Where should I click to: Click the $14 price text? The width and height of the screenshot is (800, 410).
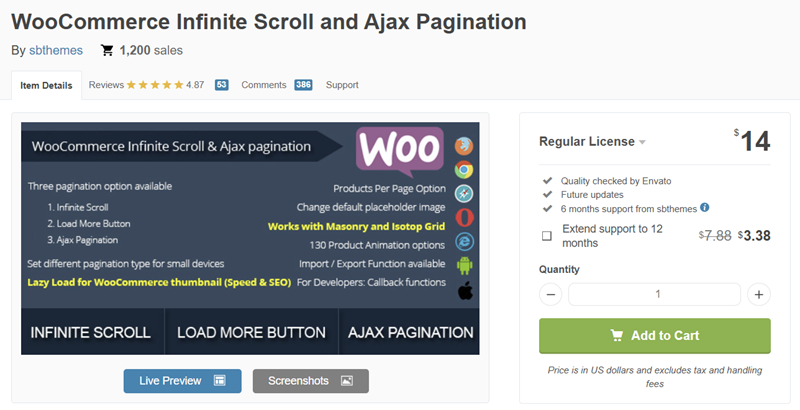752,141
